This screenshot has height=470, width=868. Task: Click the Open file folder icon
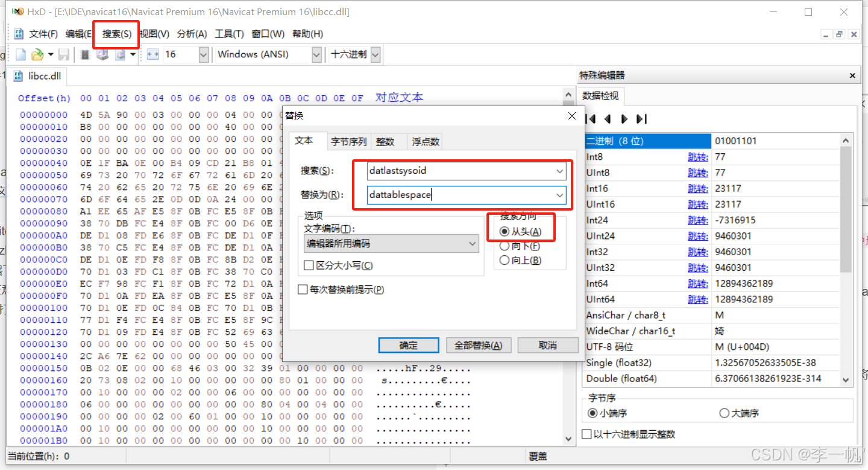(37, 54)
